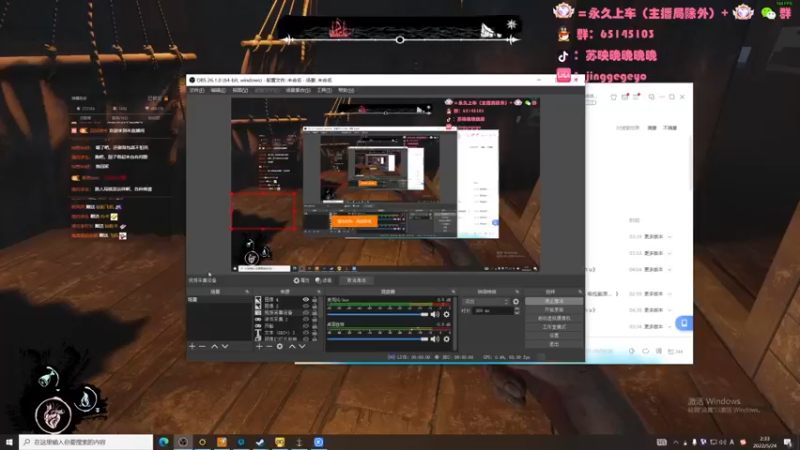Open the 工具 menu in OBS

pyautogui.click(x=324, y=90)
